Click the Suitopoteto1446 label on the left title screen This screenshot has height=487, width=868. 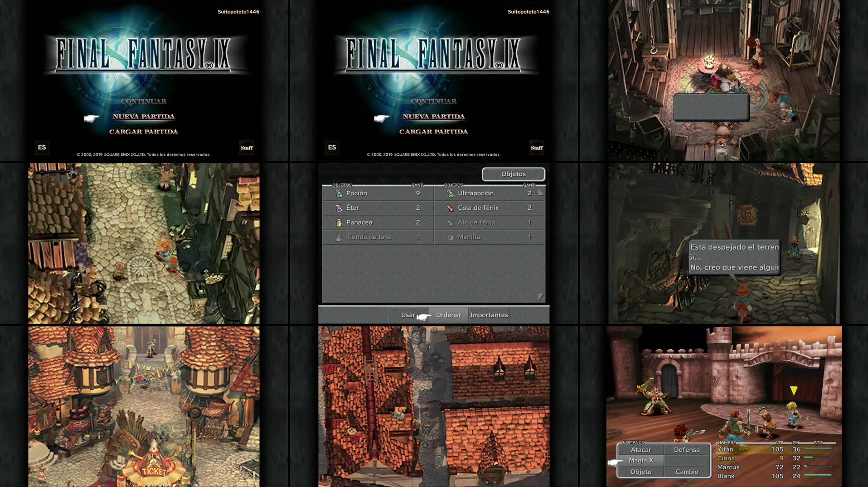click(x=238, y=12)
